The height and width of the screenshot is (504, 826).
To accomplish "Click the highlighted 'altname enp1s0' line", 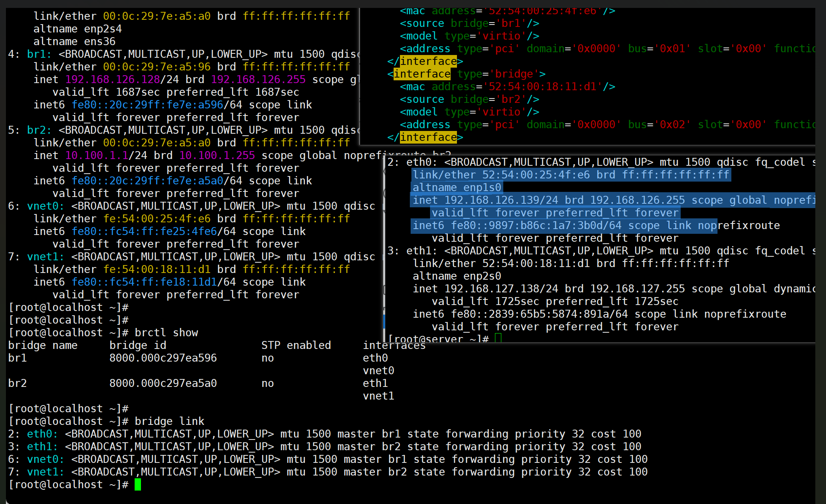I will click(457, 188).
